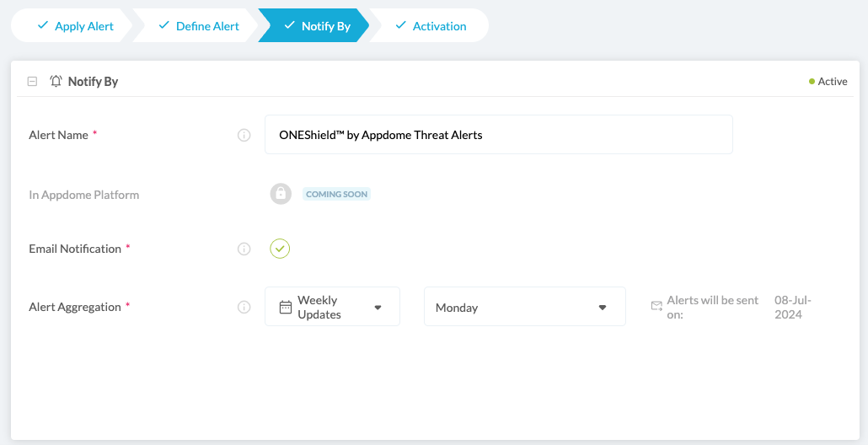
Task: Select the Notify By step
Action: tap(316, 26)
